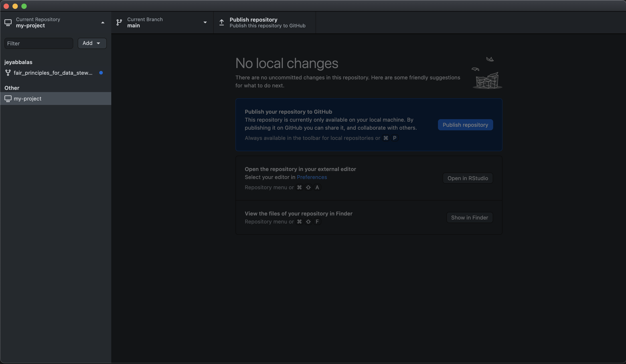Click shift key icon in Finder hint

[x=308, y=222]
